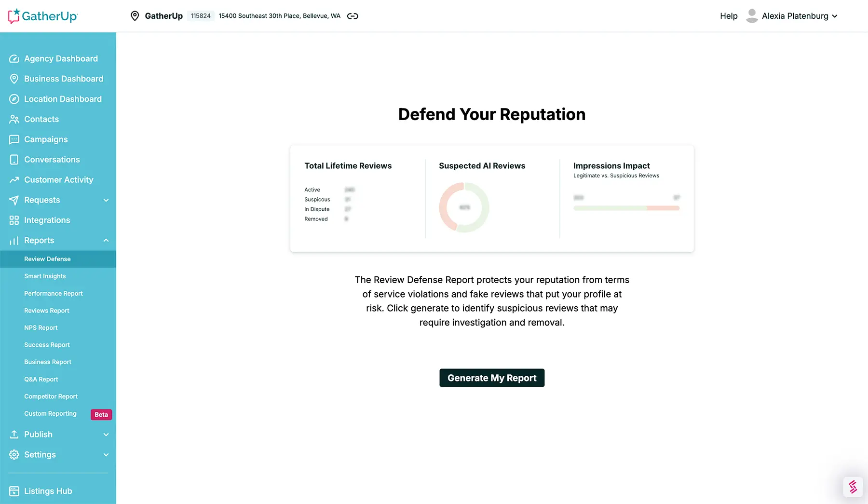
Task: Collapse the Reports section chevron
Action: pos(106,241)
